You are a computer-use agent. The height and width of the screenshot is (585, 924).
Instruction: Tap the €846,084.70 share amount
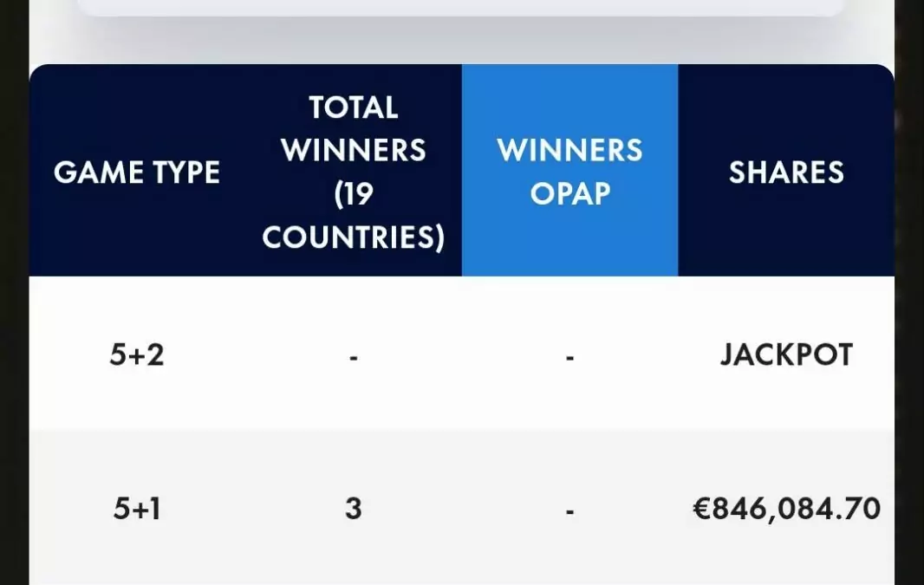(x=786, y=509)
